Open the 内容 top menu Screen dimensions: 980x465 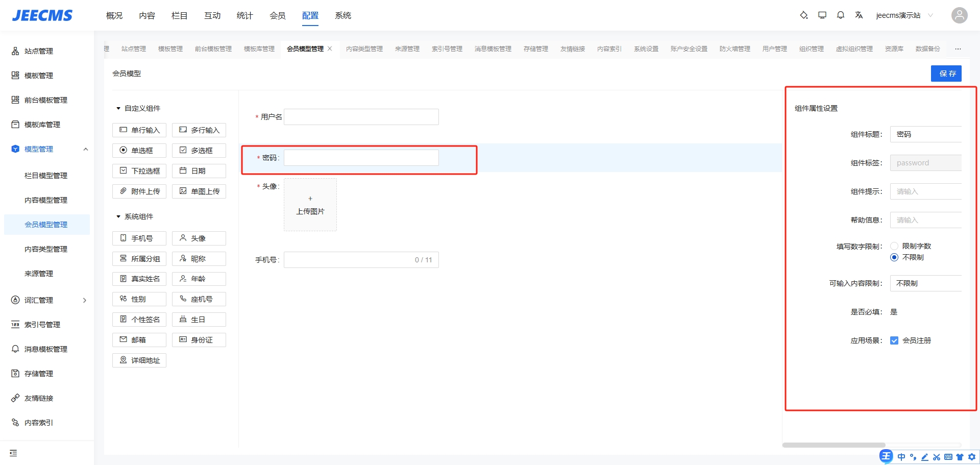point(147,15)
